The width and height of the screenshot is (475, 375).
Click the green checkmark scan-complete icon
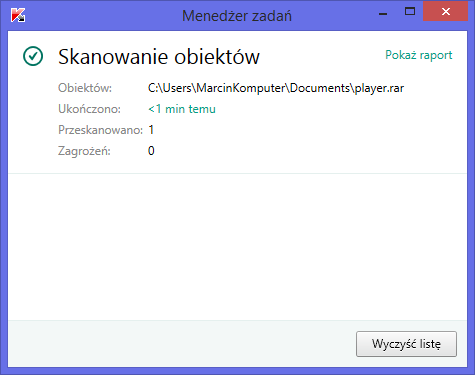point(33,56)
